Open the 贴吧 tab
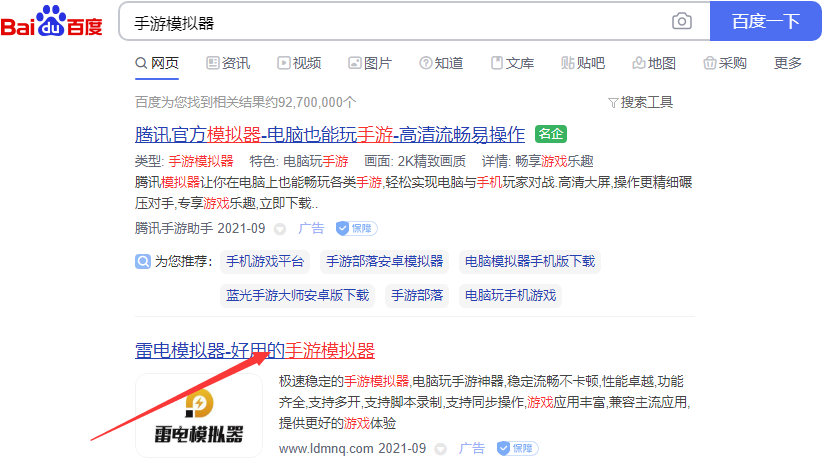The image size is (828, 473). click(x=583, y=63)
